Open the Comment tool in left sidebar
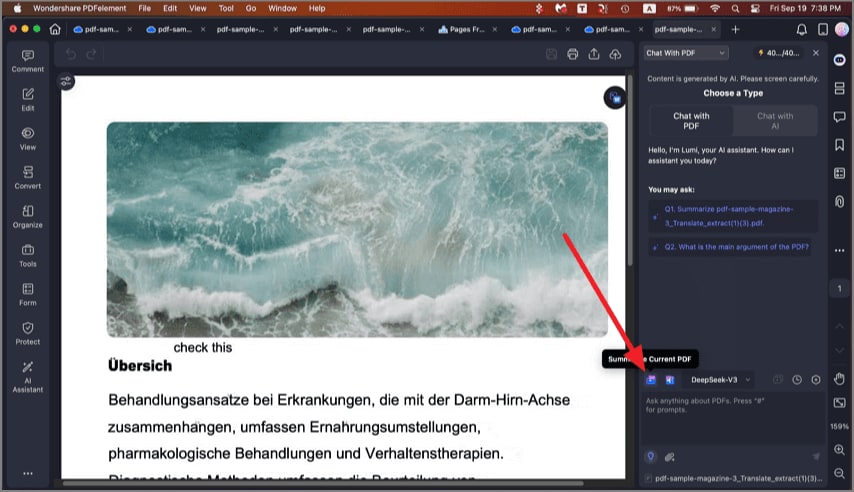The height and width of the screenshot is (492, 854). click(x=28, y=61)
